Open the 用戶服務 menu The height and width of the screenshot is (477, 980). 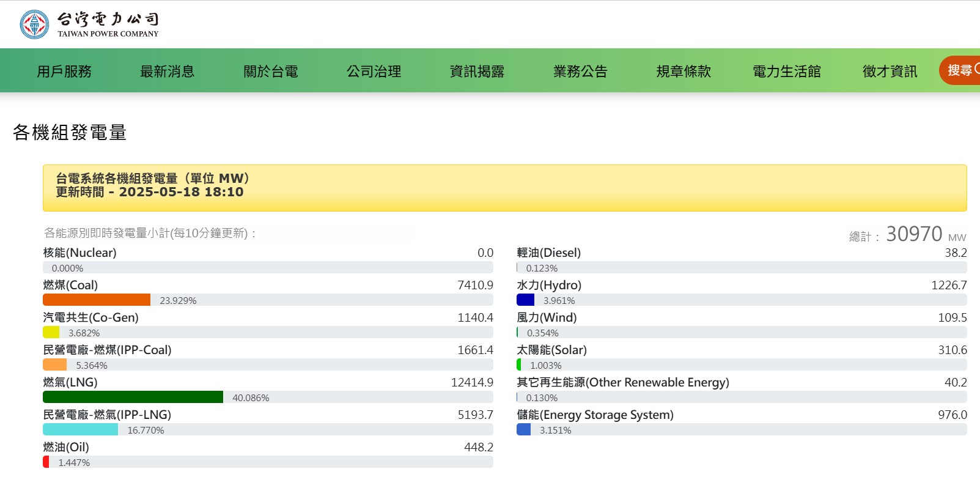(64, 72)
